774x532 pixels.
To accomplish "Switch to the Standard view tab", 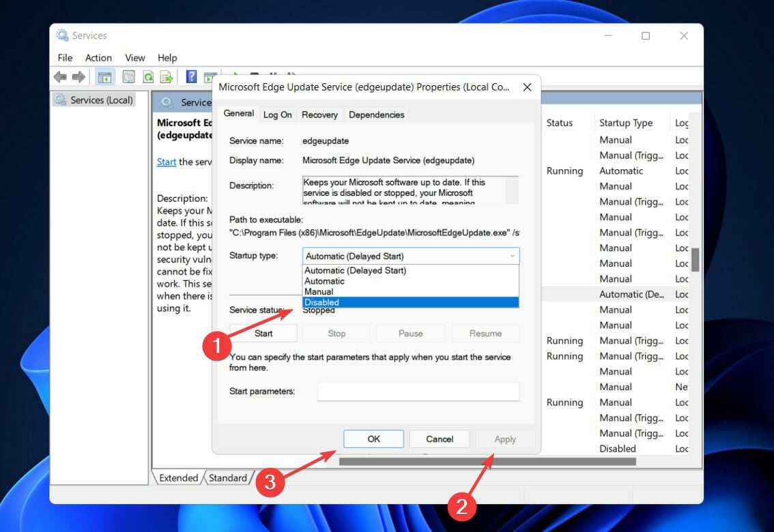I will [x=228, y=478].
